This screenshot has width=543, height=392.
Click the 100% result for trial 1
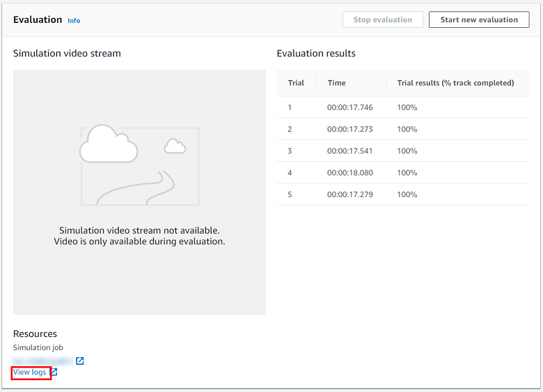(x=407, y=107)
